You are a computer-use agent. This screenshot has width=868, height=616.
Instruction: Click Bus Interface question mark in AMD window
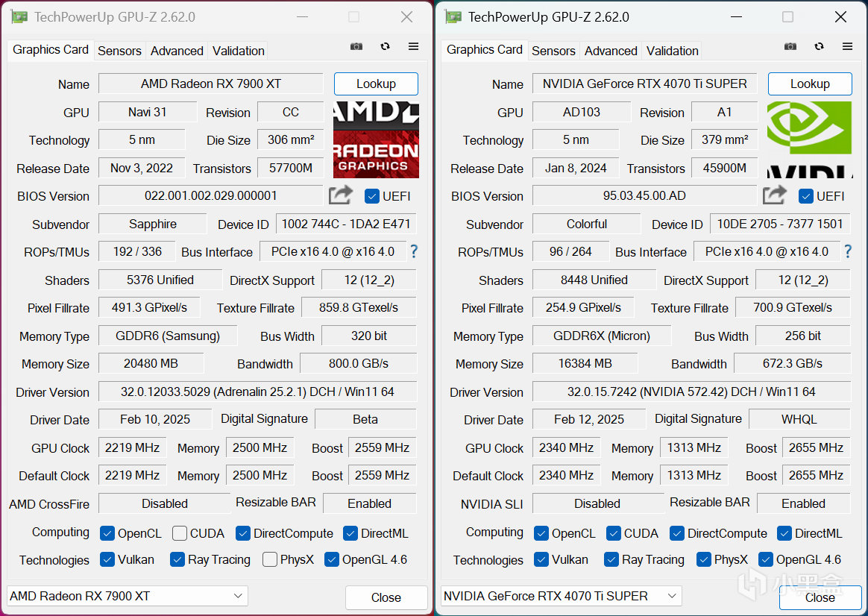click(x=414, y=252)
